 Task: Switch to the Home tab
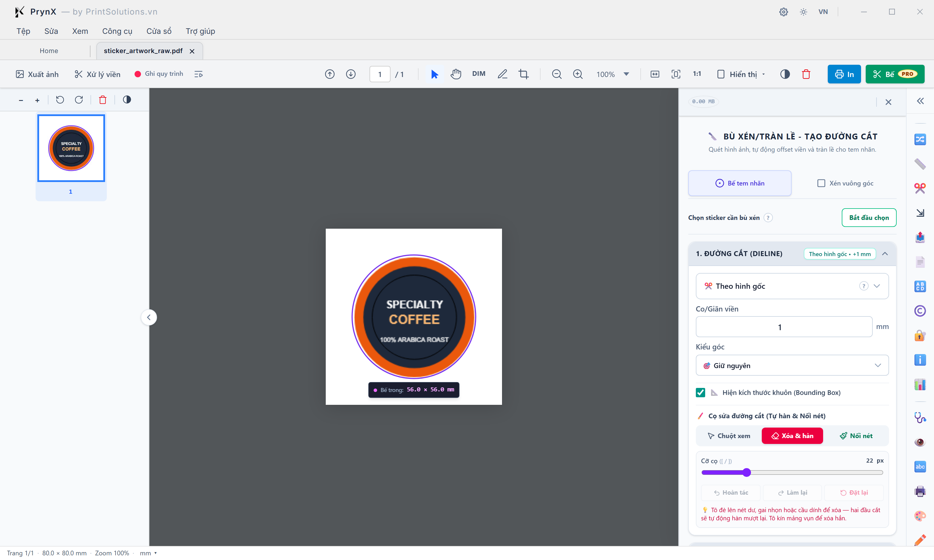pyautogui.click(x=49, y=51)
